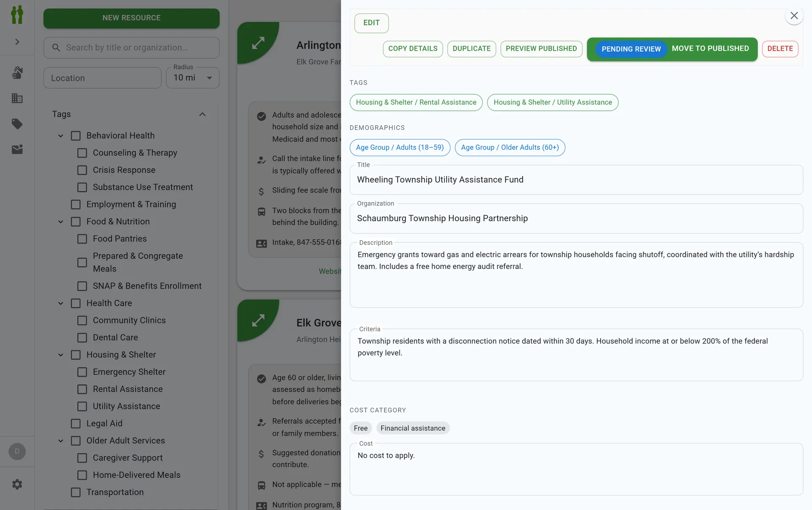
Task: Click Preview Published
Action: coord(541,49)
